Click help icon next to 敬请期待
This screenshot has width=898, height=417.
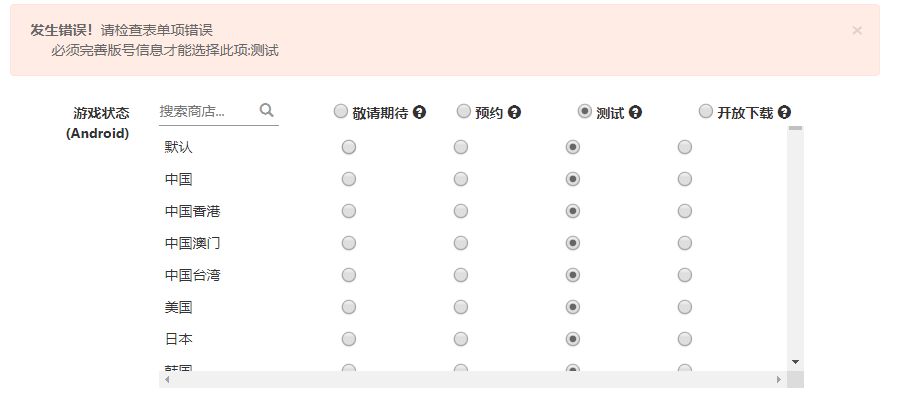click(420, 113)
